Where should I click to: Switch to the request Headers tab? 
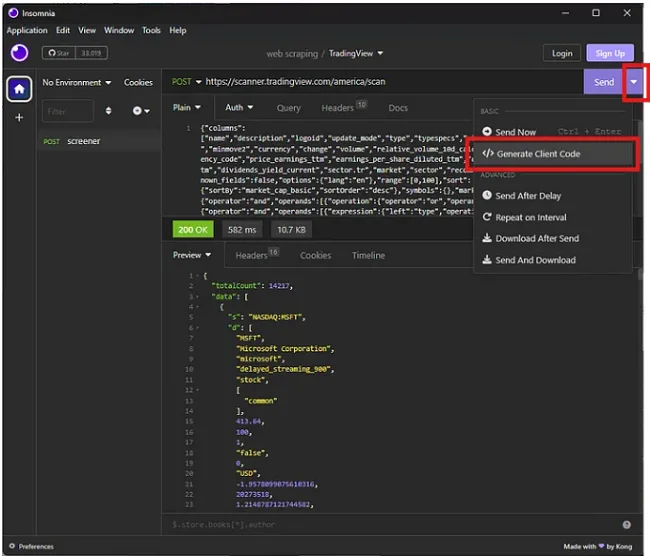(344, 107)
